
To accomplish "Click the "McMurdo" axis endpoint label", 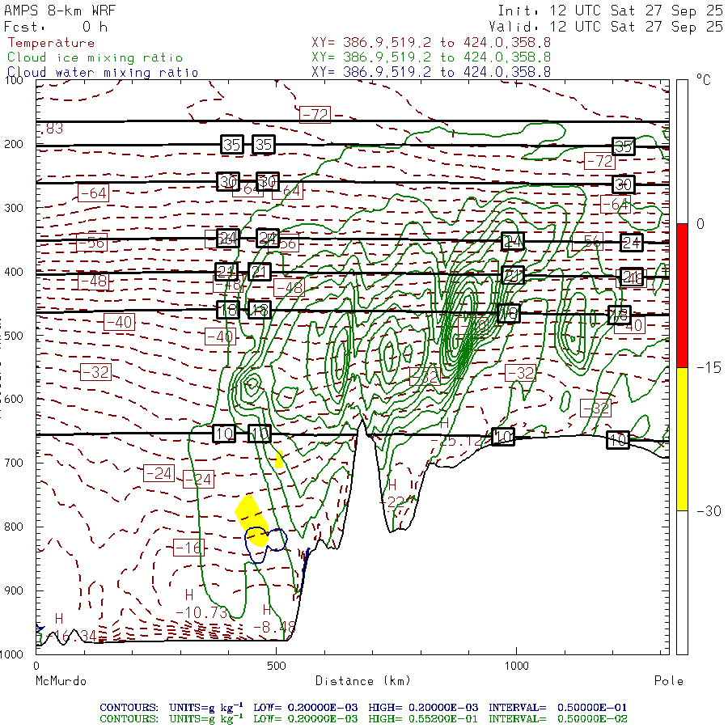I will tap(61, 681).
